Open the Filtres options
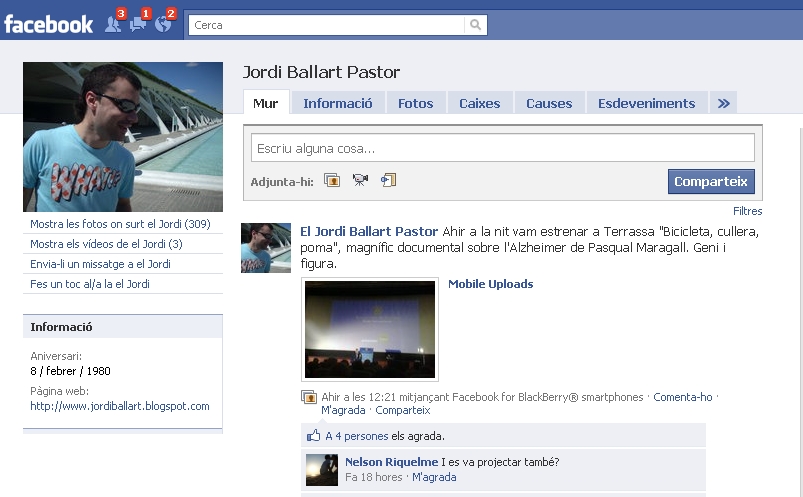Screen dimensions: 803x497 pyautogui.click(x=747, y=211)
